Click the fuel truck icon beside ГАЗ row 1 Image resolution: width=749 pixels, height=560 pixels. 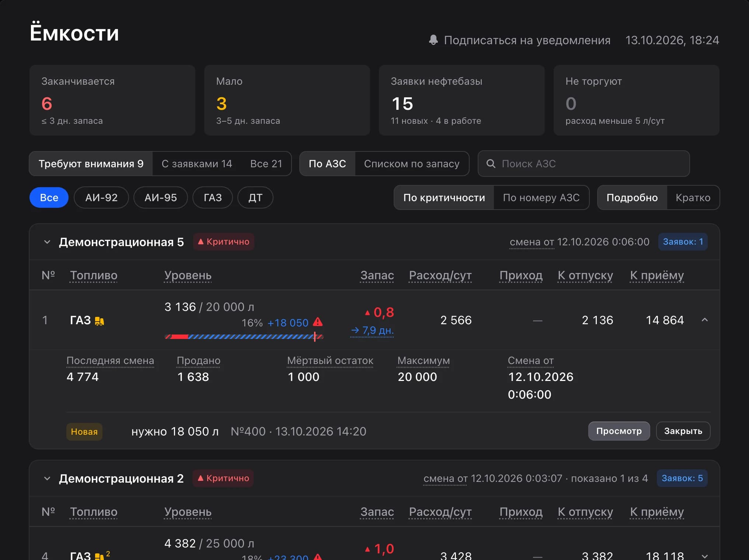click(99, 321)
